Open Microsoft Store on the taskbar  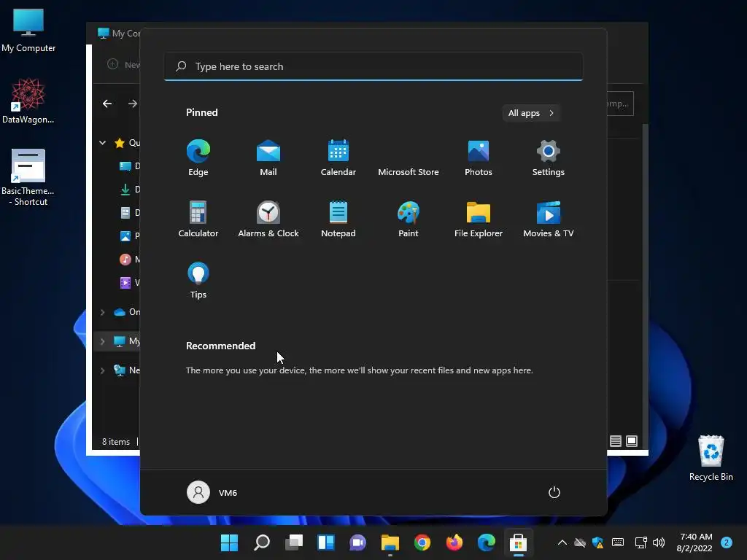tap(519, 542)
